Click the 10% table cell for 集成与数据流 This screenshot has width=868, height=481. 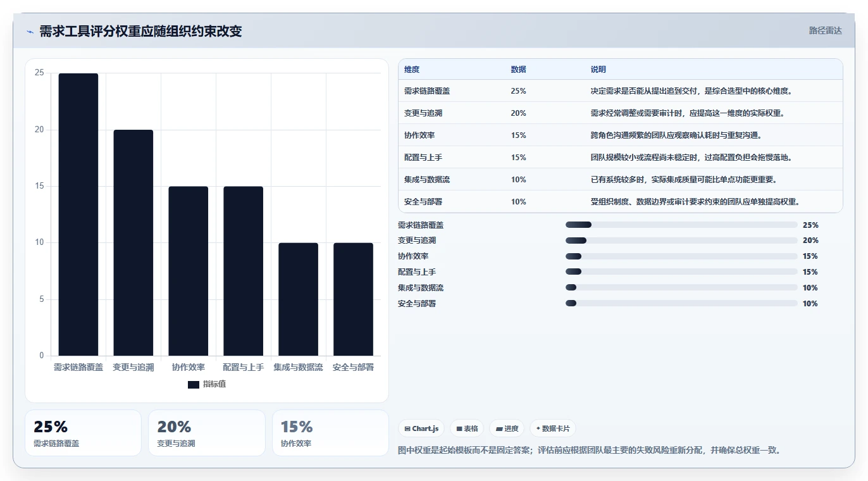click(x=518, y=180)
